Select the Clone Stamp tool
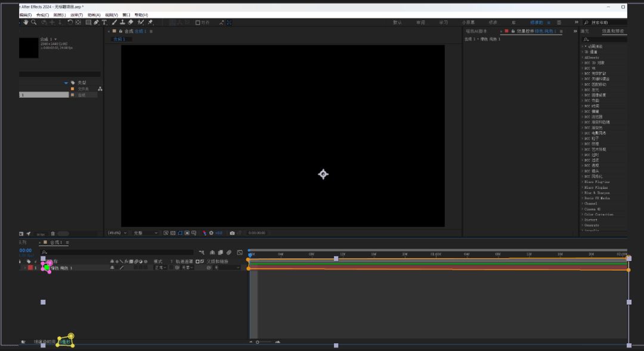Image resolution: width=644 pixels, height=351 pixels. (122, 23)
